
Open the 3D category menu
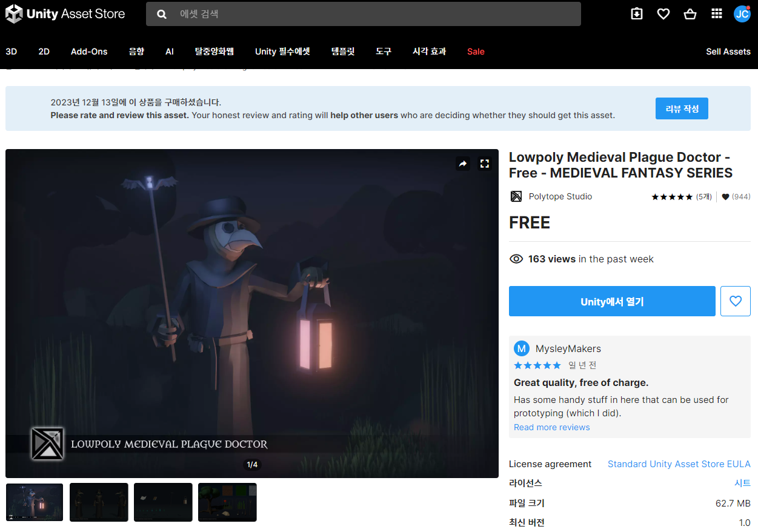(11, 52)
